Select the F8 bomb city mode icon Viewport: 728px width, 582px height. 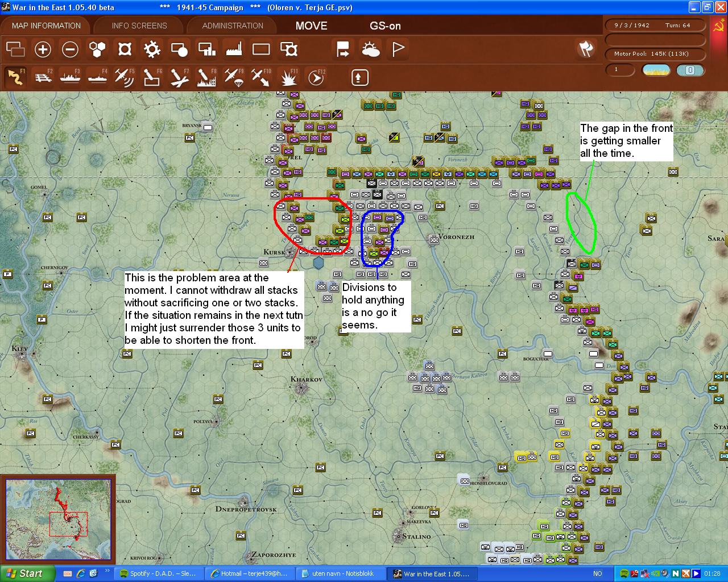point(206,77)
